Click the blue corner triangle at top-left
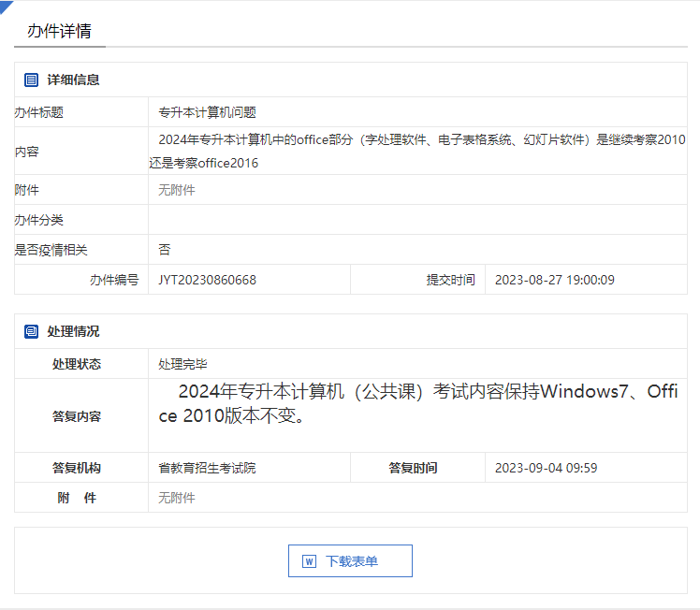 6,7
